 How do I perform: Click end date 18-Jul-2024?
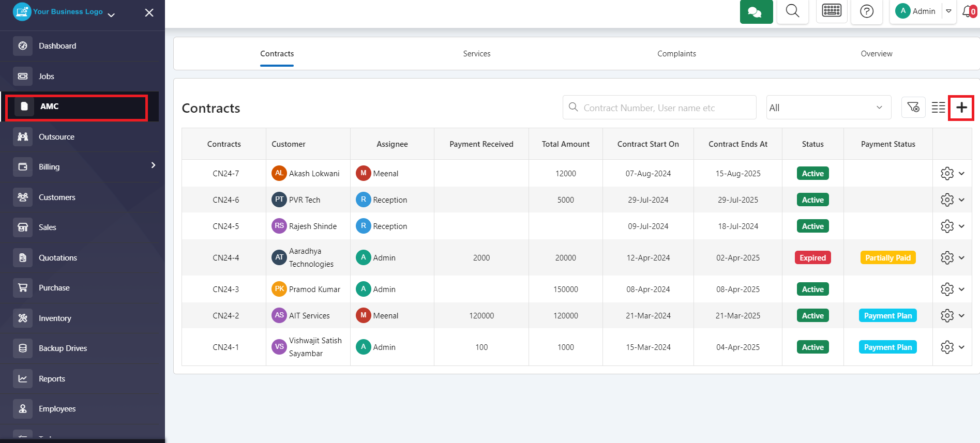[738, 226]
